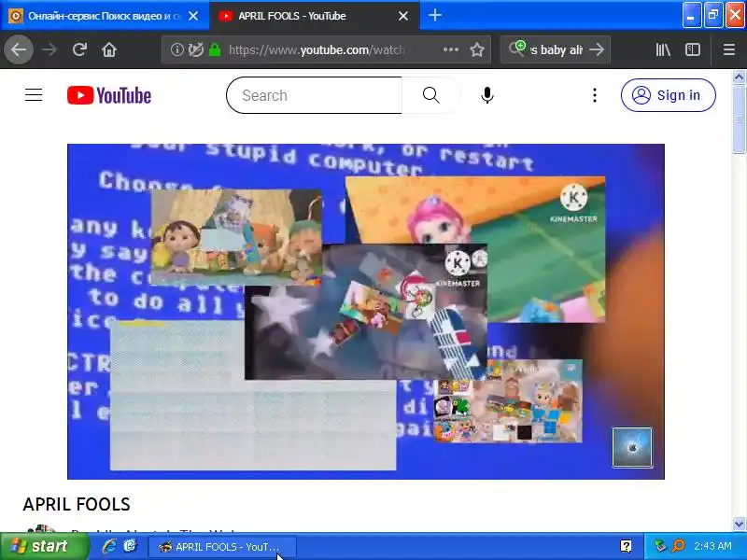Go to the YouTube home logo

(x=109, y=95)
